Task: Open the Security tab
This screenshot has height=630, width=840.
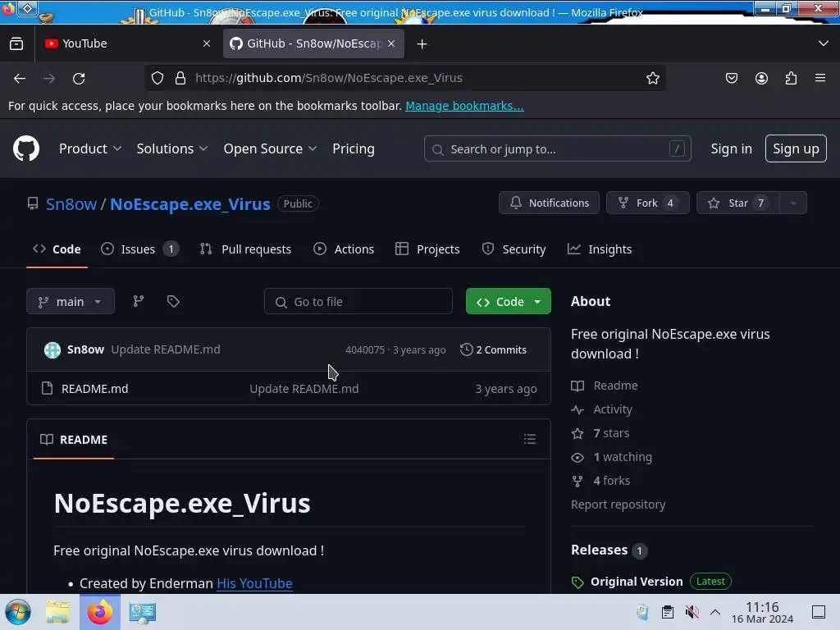Action: (514, 249)
